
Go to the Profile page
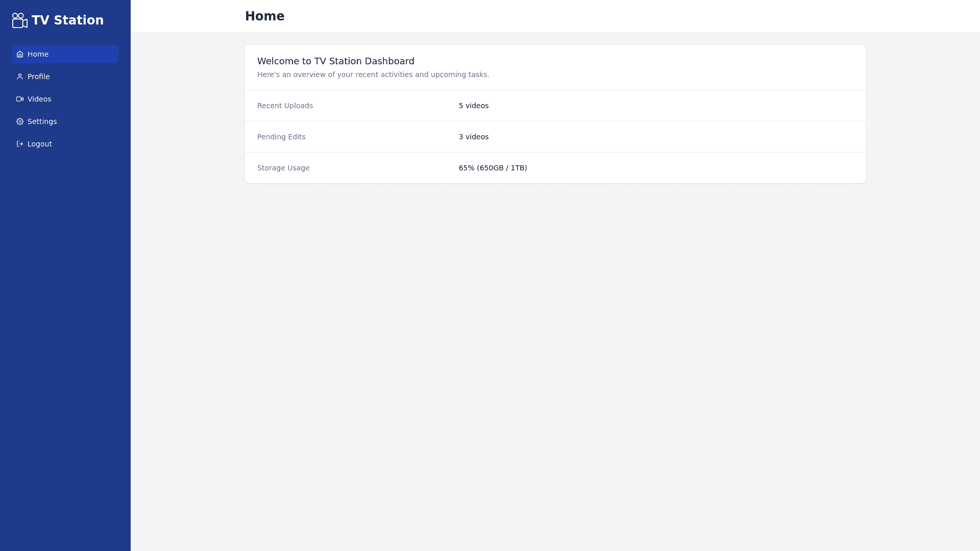coord(39,77)
